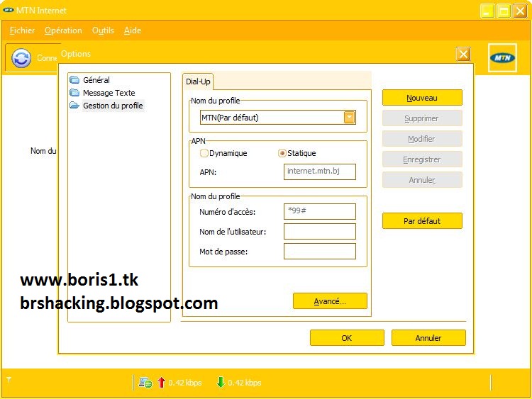Image resolution: width=532 pixels, height=399 pixels.
Task: Click the Enregistrer button
Action: [x=422, y=159]
